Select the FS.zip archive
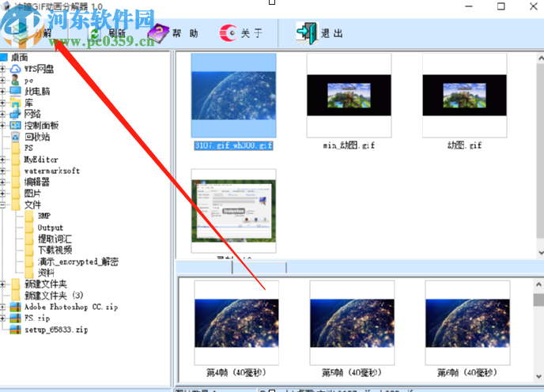The height and width of the screenshot is (392, 544). 37,318
